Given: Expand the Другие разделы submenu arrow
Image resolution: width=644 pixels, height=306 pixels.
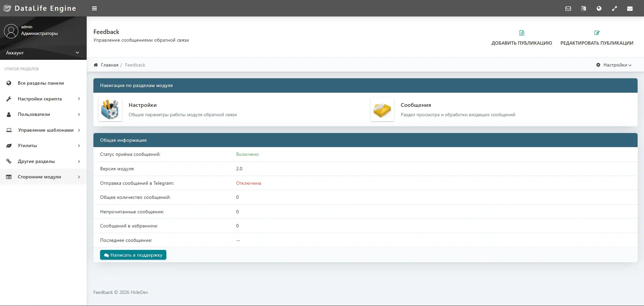Looking at the screenshot, I should pos(79,161).
